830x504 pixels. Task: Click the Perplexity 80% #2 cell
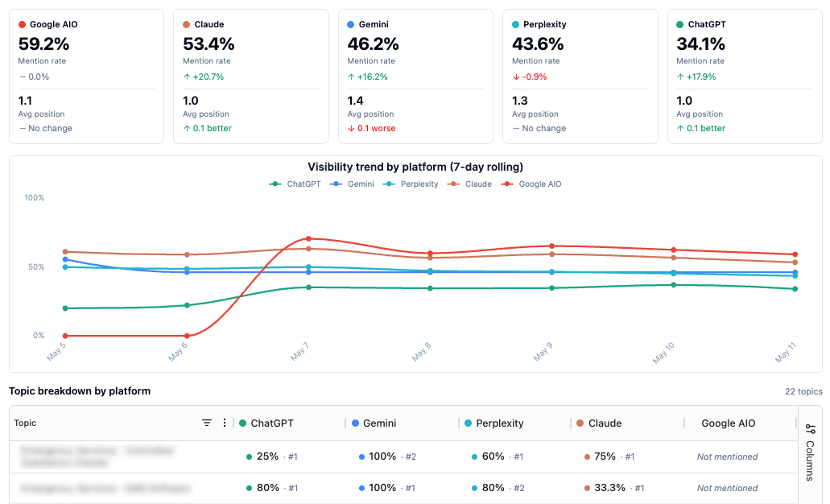(x=498, y=488)
